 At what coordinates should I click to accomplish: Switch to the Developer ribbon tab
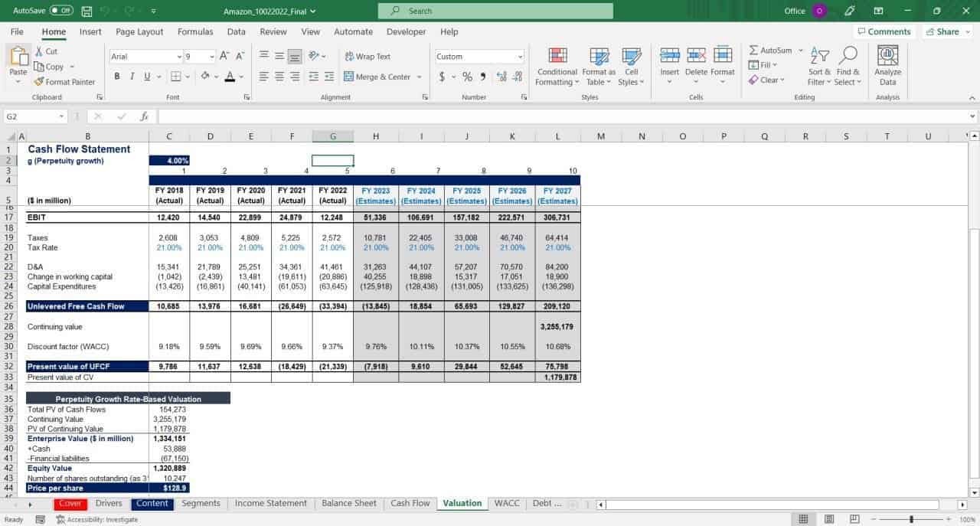tap(406, 31)
